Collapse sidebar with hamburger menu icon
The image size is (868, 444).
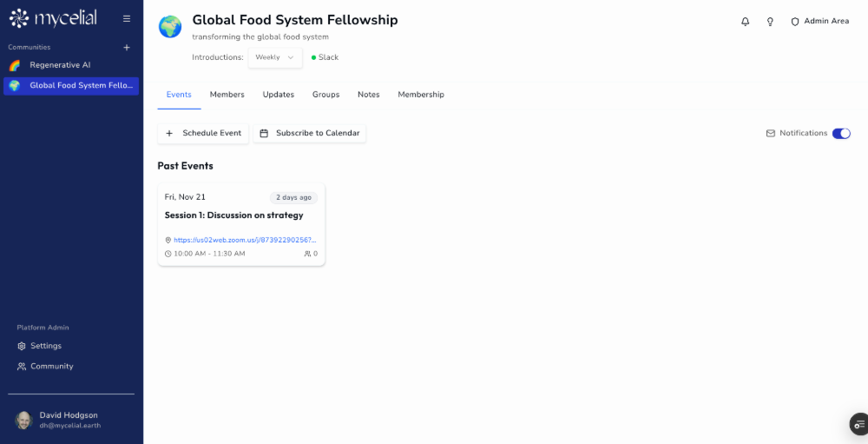(127, 18)
